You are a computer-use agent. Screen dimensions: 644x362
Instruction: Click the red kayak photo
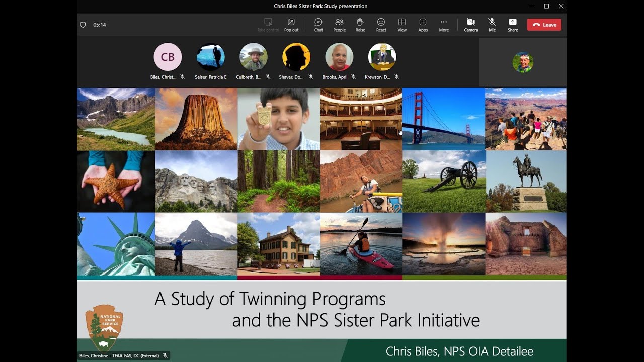[x=361, y=244]
